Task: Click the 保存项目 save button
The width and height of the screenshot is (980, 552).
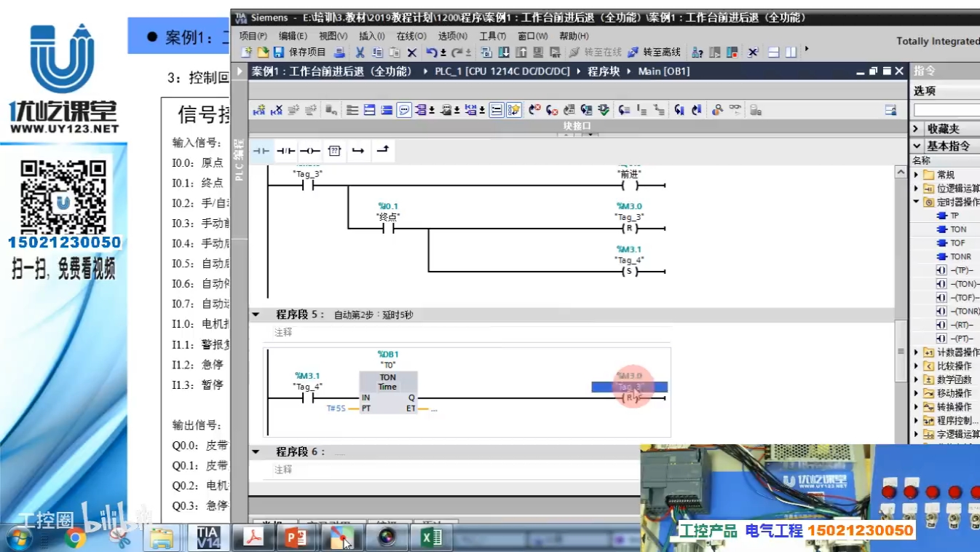Action: tap(299, 52)
